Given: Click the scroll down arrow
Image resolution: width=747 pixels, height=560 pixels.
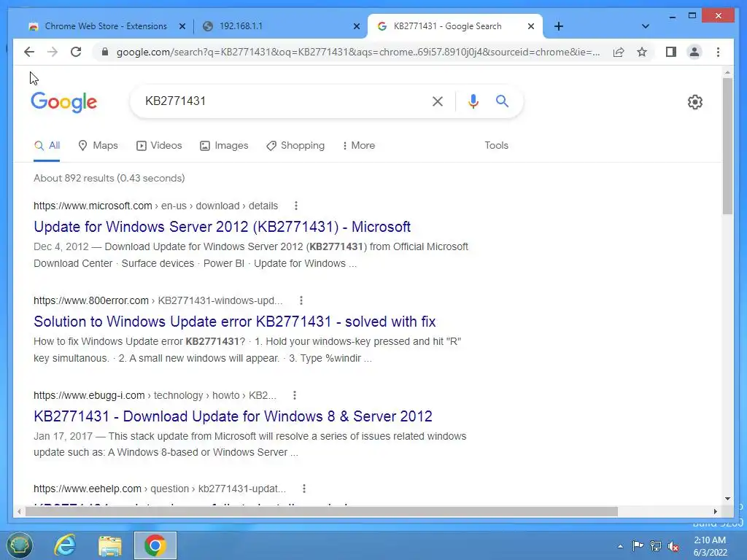Looking at the screenshot, I should click(x=727, y=499).
